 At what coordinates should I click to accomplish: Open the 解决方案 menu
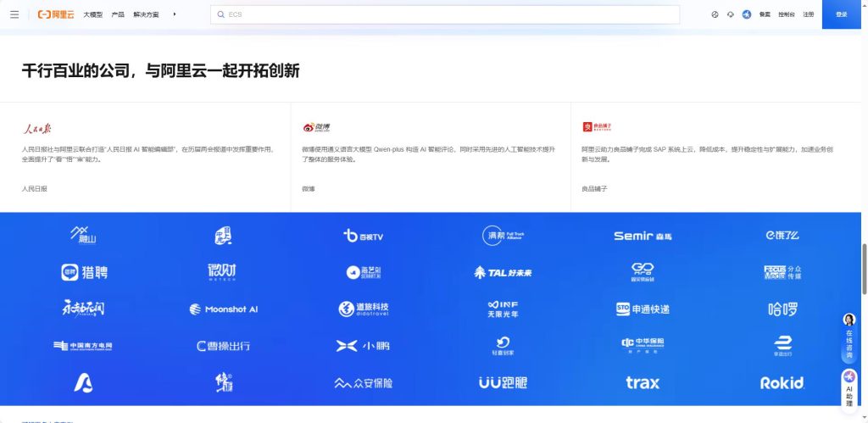(146, 14)
